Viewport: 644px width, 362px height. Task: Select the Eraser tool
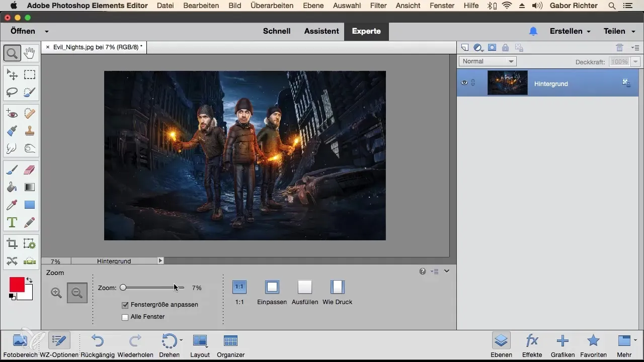coord(30,170)
